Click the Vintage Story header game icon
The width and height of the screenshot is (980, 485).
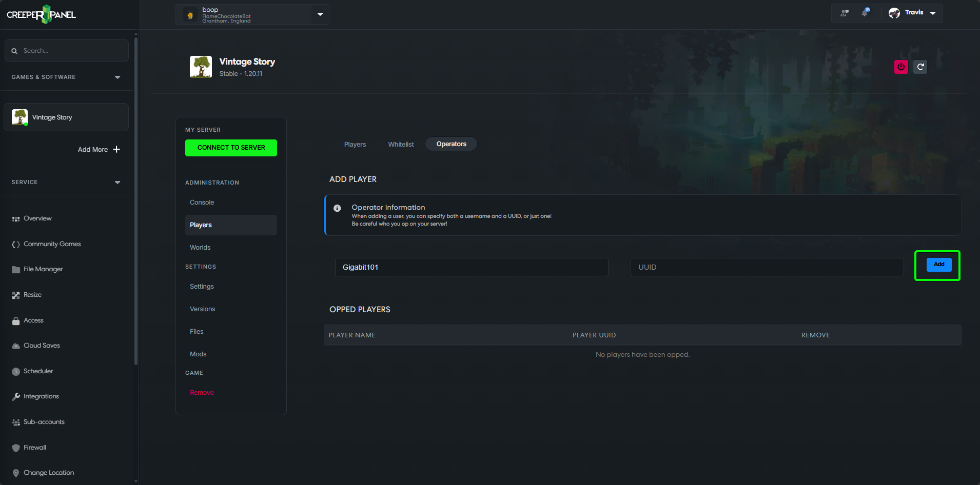[201, 67]
